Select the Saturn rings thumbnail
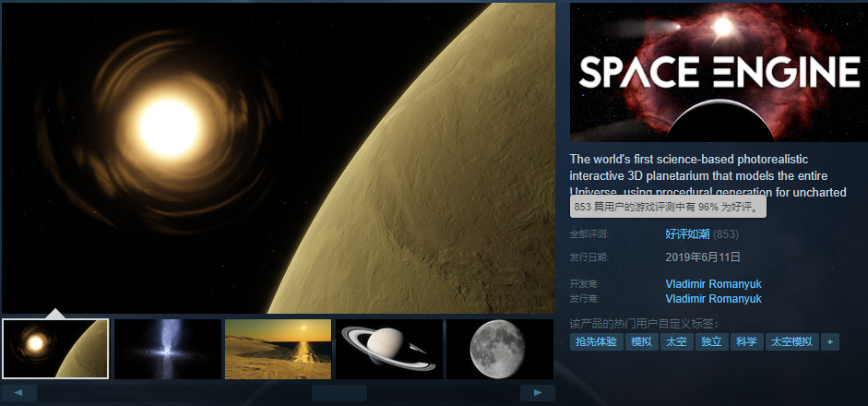The height and width of the screenshot is (406, 868). click(389, 349)
